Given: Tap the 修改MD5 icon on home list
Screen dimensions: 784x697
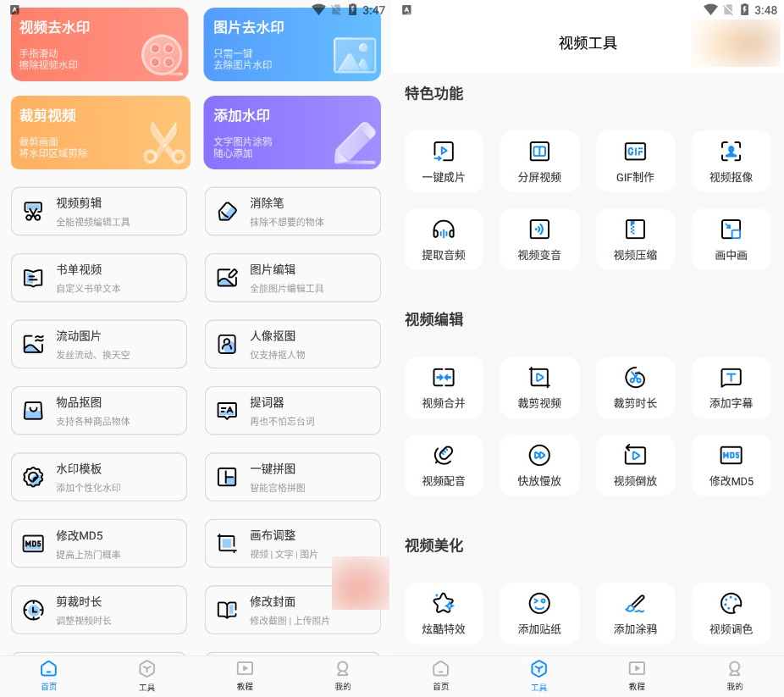Looking at the screenshot, I should [x=33, y=544].
